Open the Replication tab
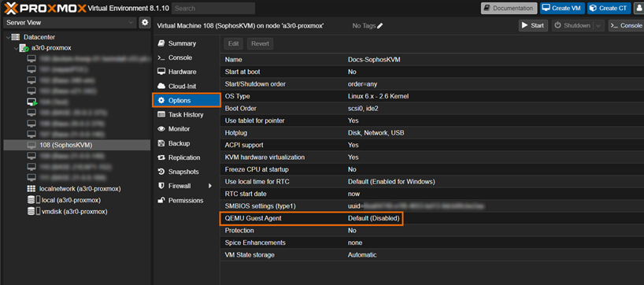Viewport: 644px width, 285px height. 186,157
